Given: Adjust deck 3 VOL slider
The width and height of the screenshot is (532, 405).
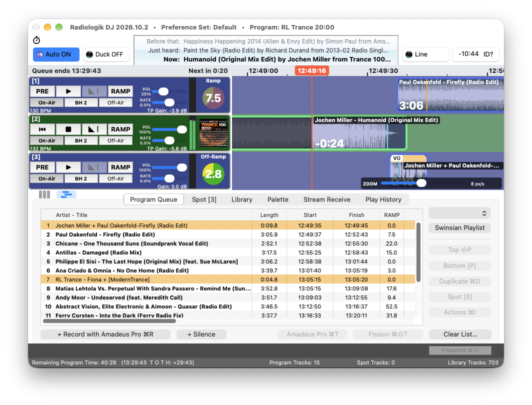Looking at the screenshot, I should click(x=169, y=167).
